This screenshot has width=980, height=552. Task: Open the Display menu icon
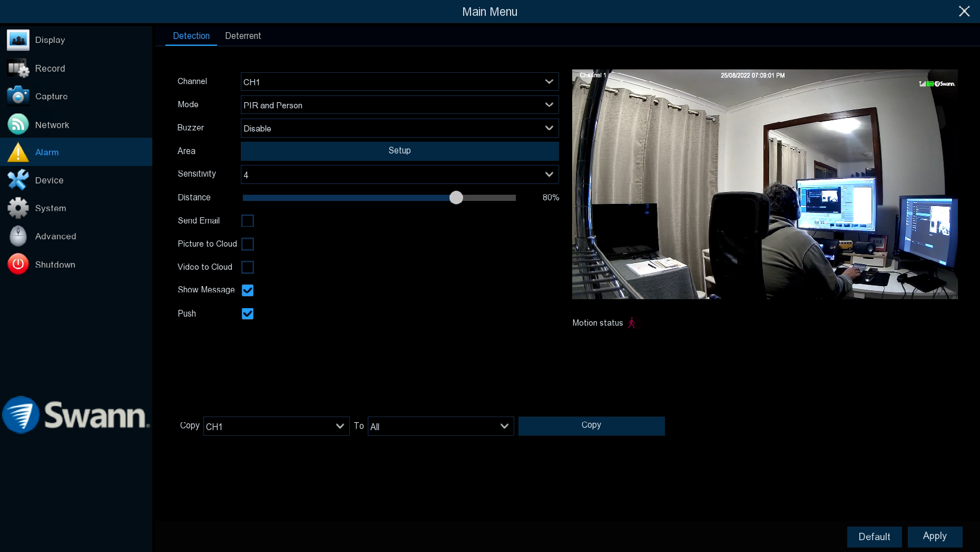point(18,40)
